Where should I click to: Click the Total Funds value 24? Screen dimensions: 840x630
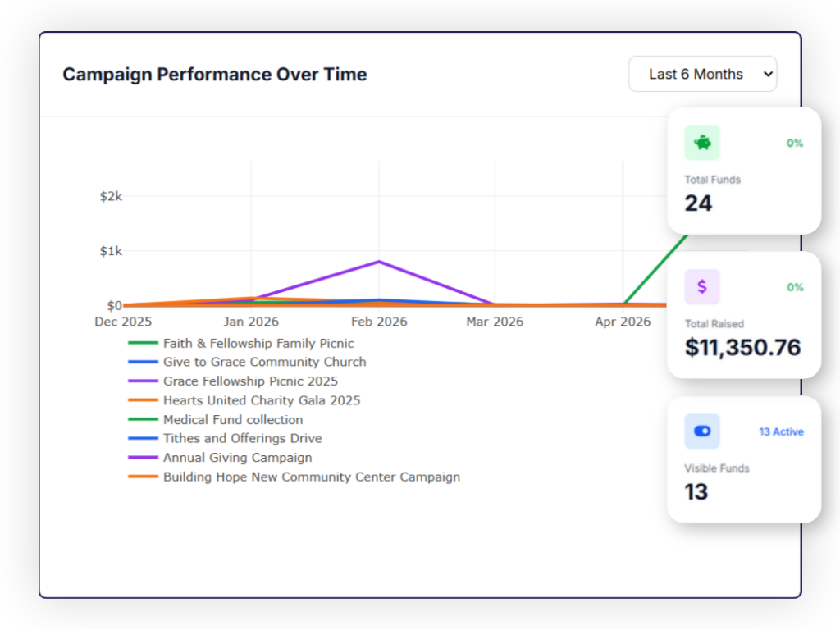(x=698, y=203)
